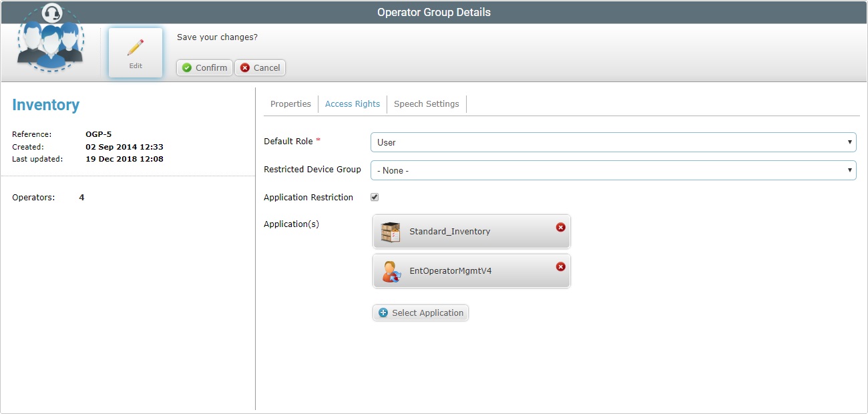
Task: Click the Confirm button to save changes
Action: [x=204, y=67]
